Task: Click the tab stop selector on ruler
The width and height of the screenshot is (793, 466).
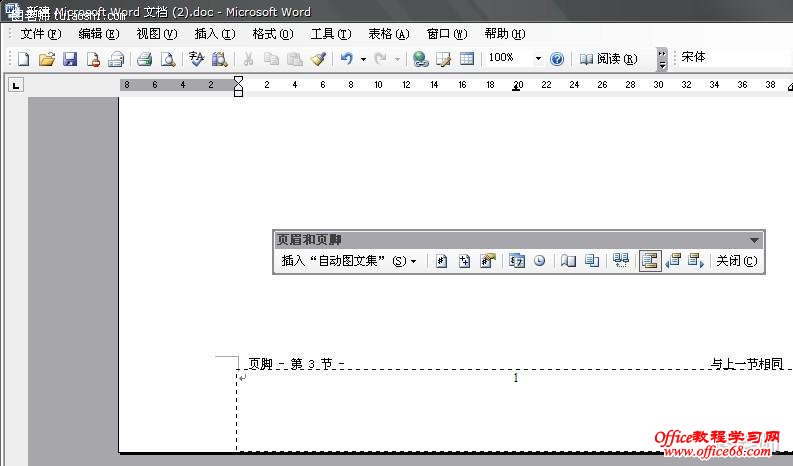Action: coord(16,86)
